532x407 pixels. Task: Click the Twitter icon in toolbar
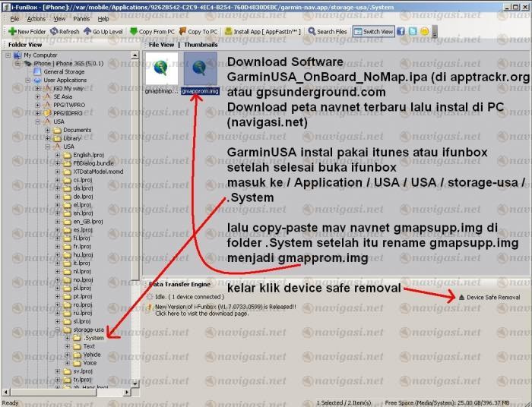(413, 32)
